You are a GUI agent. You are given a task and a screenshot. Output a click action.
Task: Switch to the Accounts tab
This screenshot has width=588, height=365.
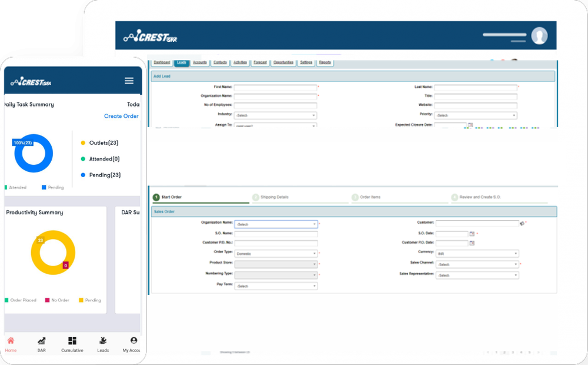click(200, 62)
